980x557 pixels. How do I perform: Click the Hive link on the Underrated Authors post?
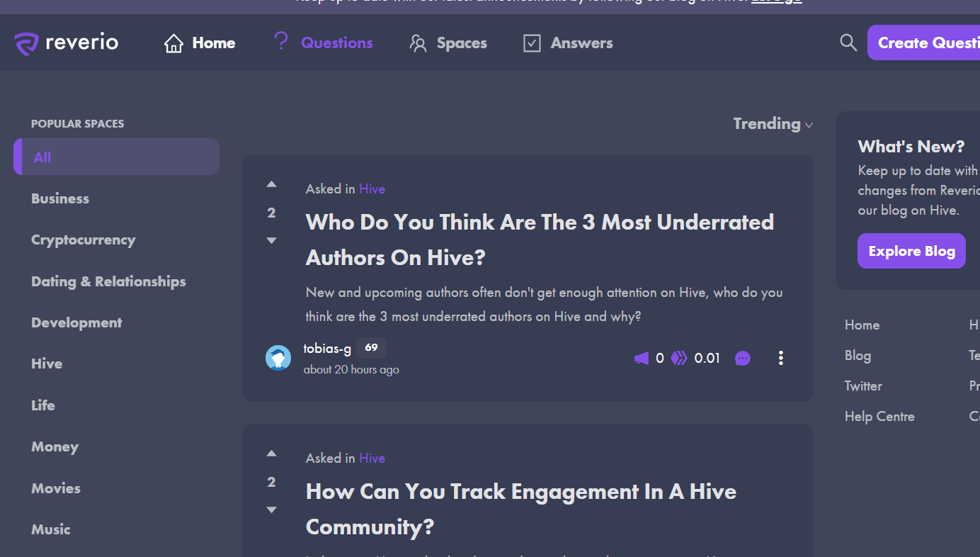pyautogui.click(x=372, y=189)
